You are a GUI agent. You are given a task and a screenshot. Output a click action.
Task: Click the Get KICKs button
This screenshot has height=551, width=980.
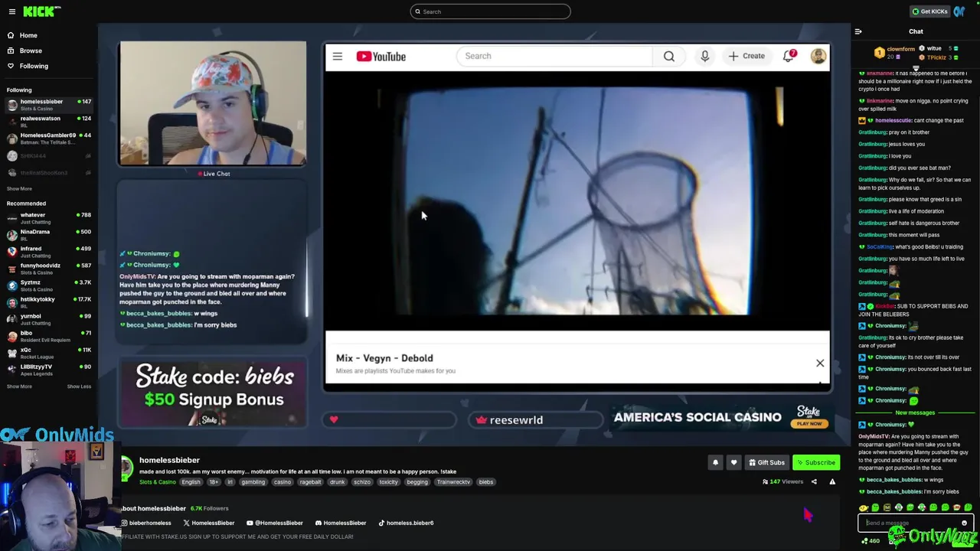[929, 11]
